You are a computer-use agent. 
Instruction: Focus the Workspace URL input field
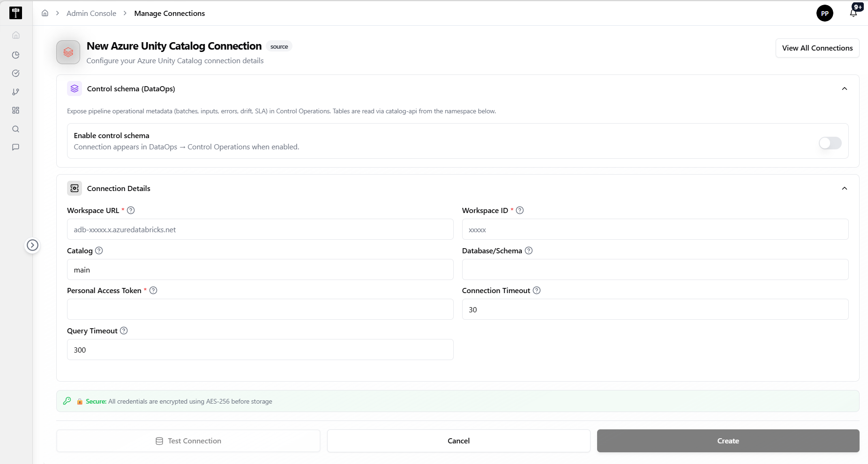pos(260,229)
